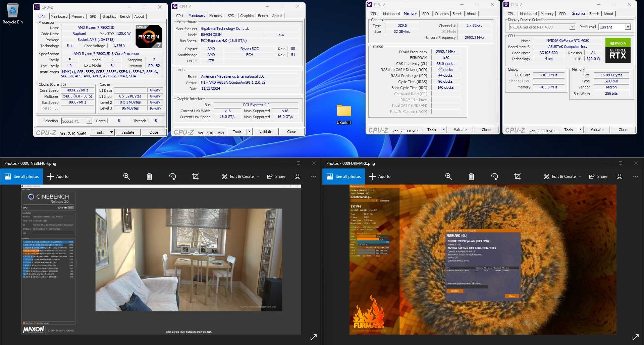Click the Furmark benchmark image in Photos

point(483,260)
